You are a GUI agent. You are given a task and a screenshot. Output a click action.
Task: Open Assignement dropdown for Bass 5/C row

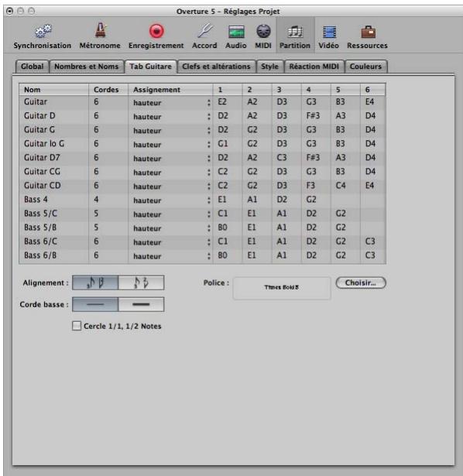tap(171, 214)
